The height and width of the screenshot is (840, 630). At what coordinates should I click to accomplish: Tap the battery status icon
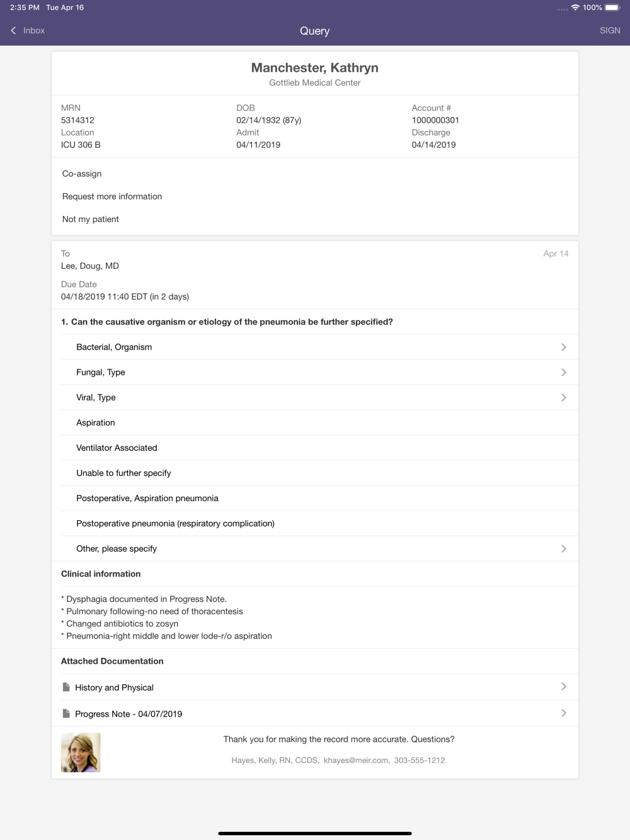click(x=612, y=8)
